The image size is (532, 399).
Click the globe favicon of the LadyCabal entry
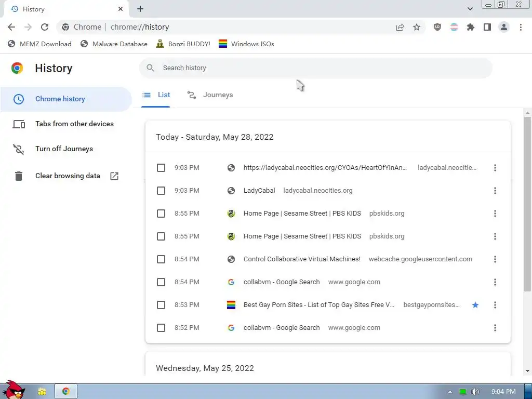pos(231,191)
